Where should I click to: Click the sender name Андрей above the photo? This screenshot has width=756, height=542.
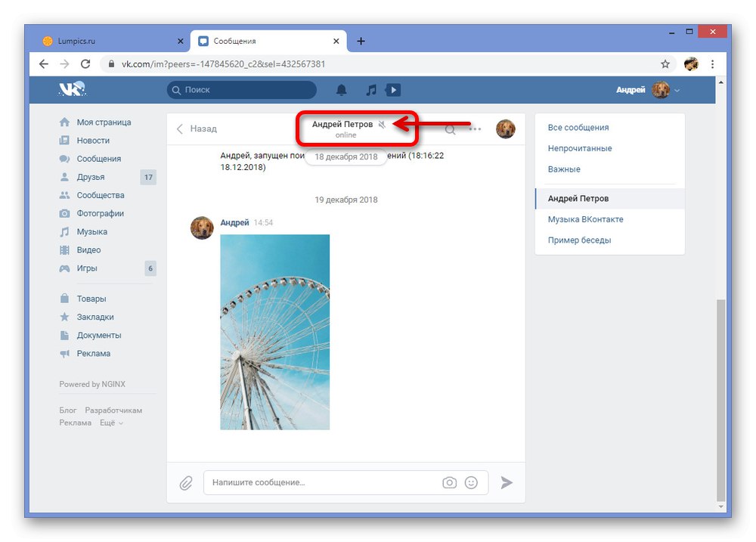coord(235,222)
